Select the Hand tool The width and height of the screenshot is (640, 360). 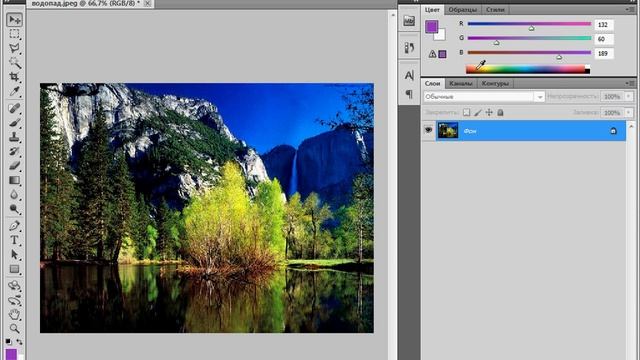tap(14, 314)
